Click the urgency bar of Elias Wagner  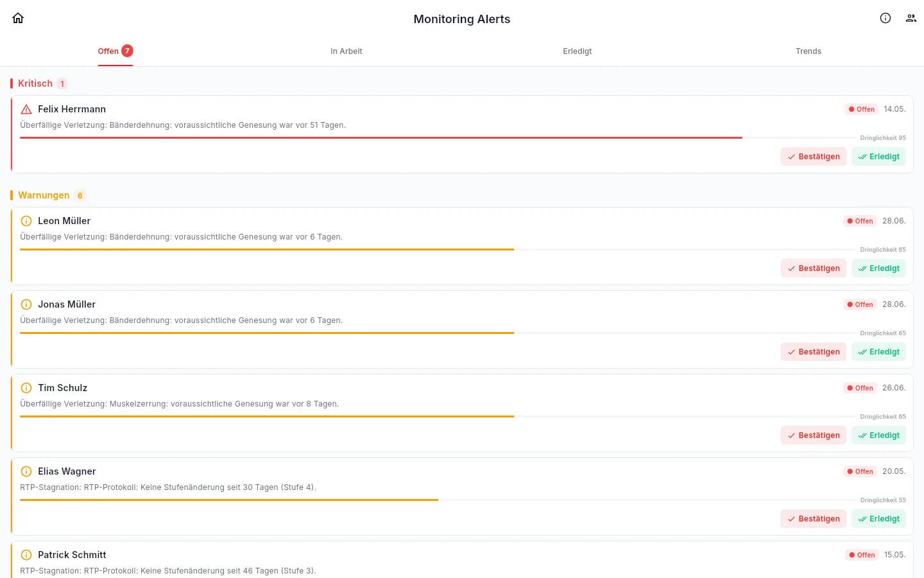(438, 500)
